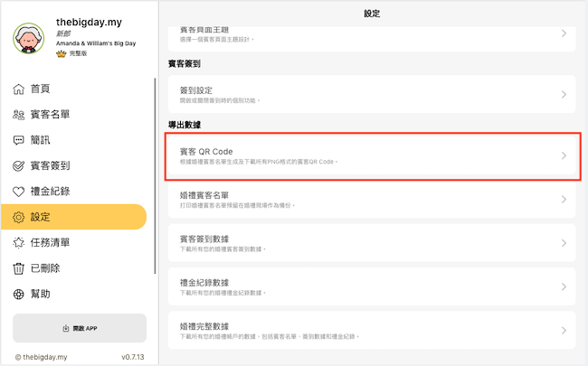Click the guest list people icon
The image size is (588, 366).
[19, 115]
